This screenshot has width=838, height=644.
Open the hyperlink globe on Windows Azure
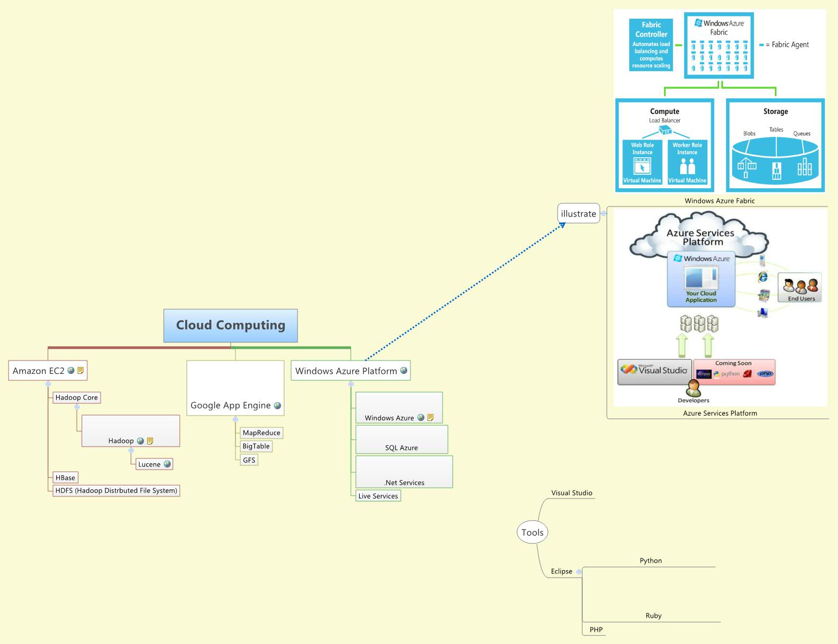pos(421,418)
